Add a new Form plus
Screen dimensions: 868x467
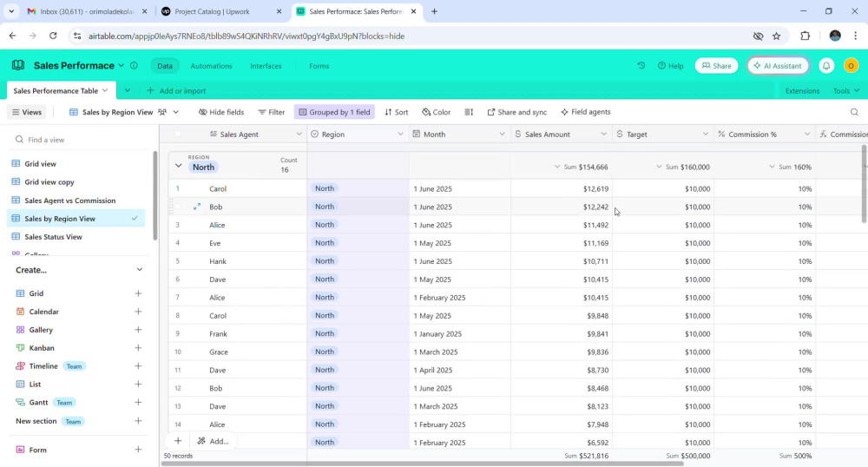138,450
